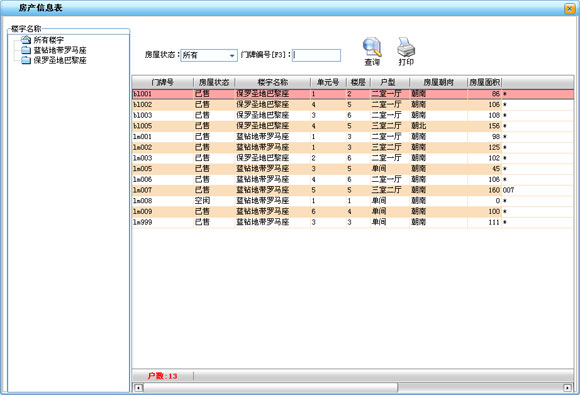
Task: Select 保罗圣地巴黎座 in the building tree
Action: pyautogui.click(x=60, y=60)
